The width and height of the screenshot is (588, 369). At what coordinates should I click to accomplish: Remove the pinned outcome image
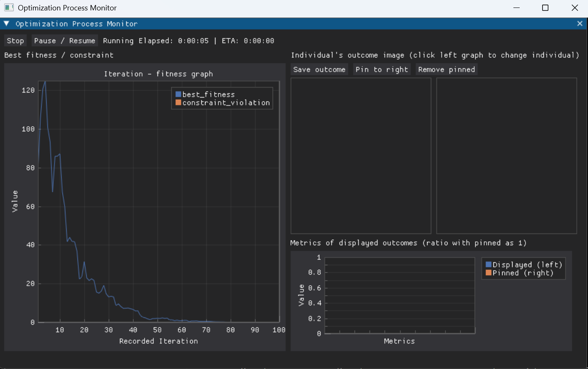coord(446,69)
